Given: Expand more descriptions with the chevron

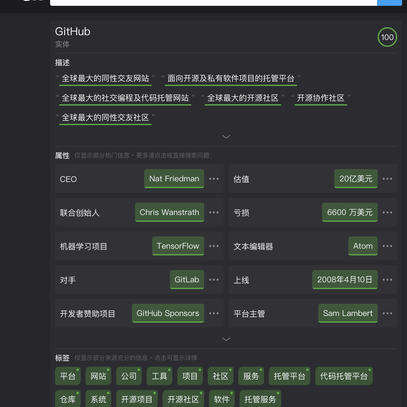Looking at the screenshot, I should click(226, 137).
